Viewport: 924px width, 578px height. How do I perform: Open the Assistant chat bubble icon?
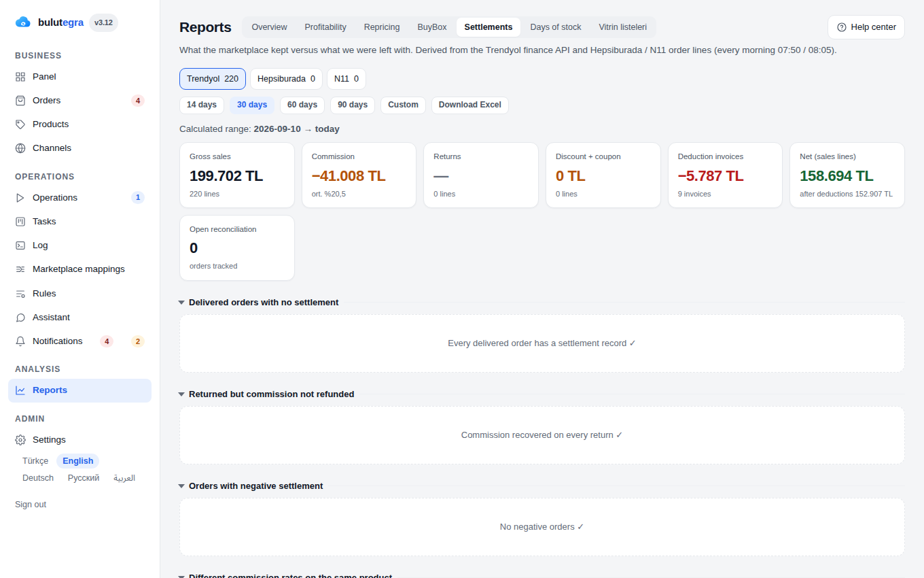(20, 318)
